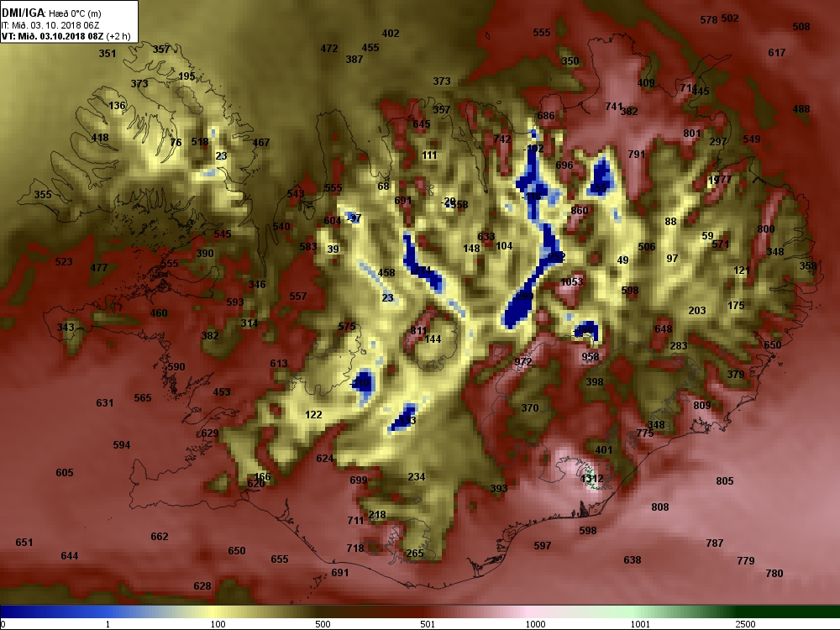The height and width of the screenshot is (630, 840).
Task: Click the map value '1312' on the glacier
Action: pyautogui.click(x=592, y=479)
